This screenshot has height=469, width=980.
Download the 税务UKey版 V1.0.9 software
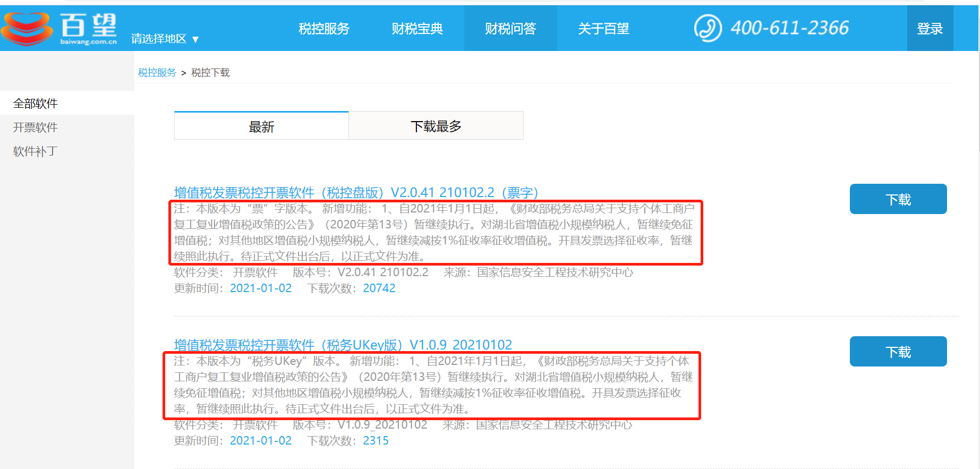(x=898, y=352)
